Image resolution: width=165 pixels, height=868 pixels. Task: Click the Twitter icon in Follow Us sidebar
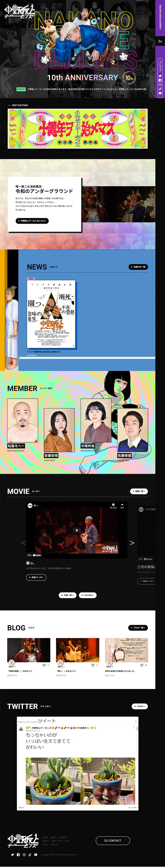click(160, 76)
